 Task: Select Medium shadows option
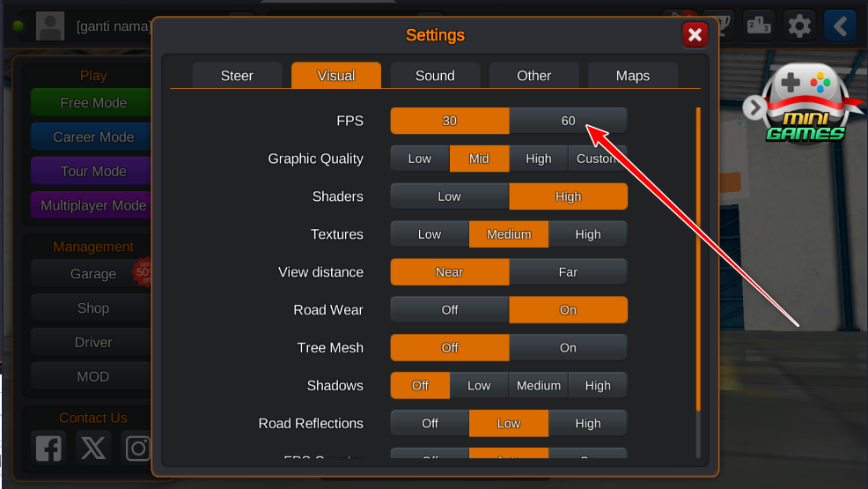point(538,385)
